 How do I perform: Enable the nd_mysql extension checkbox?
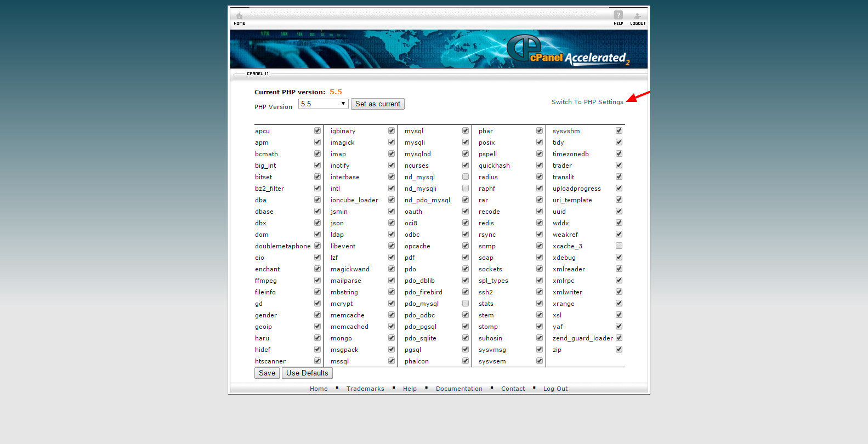466,177
